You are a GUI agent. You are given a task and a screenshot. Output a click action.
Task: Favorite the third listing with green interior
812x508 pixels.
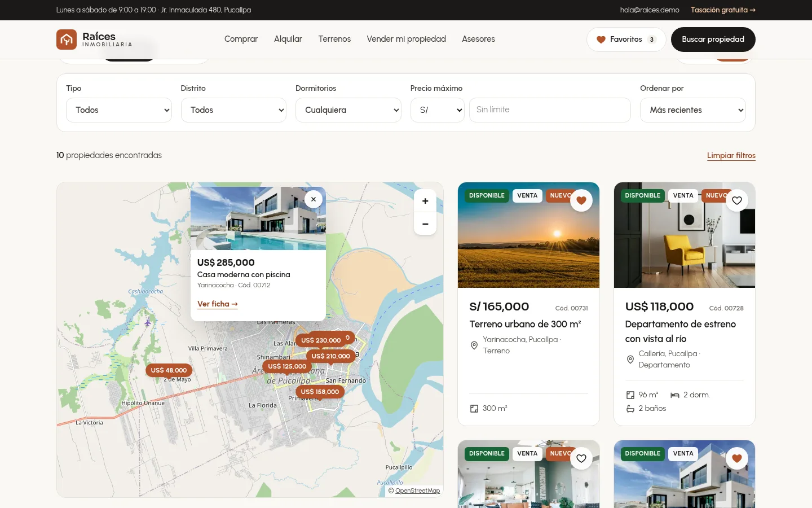581,458
